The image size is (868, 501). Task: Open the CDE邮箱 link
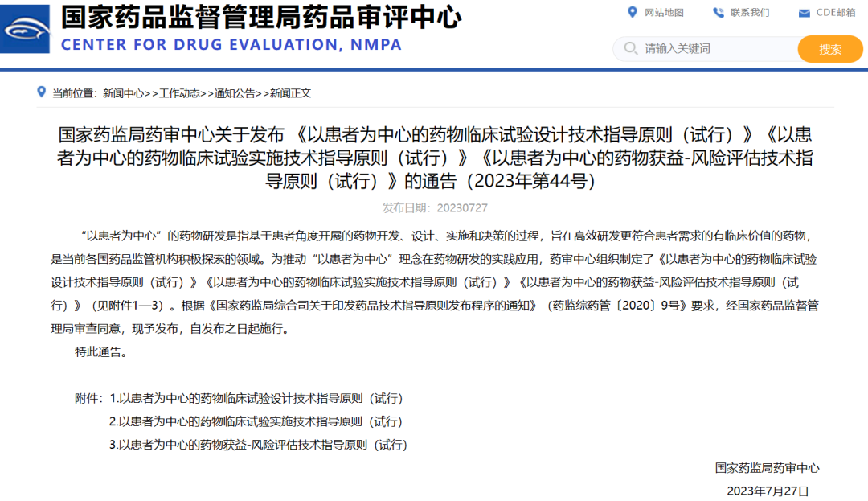pyautogui.click(x=836, y=13)
